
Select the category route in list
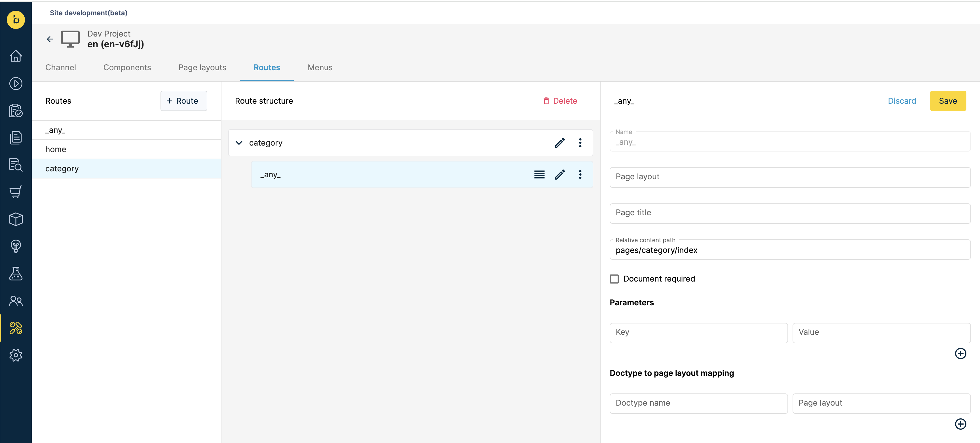click(x=126, y=169)
